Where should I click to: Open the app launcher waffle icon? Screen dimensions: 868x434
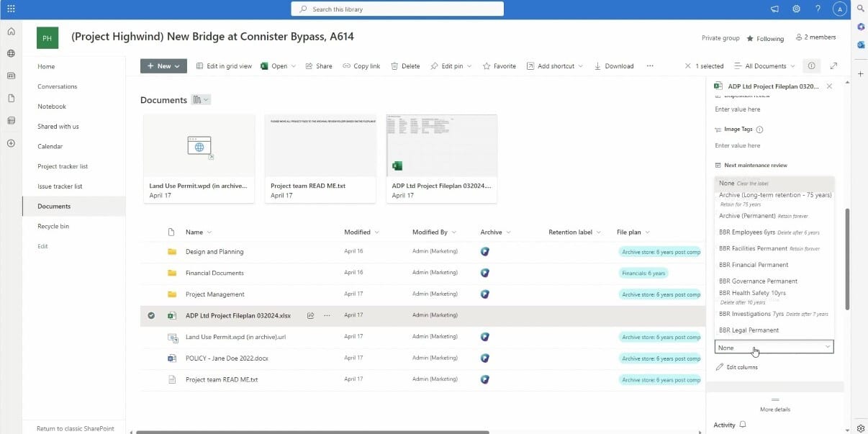[x=11, y=9]
